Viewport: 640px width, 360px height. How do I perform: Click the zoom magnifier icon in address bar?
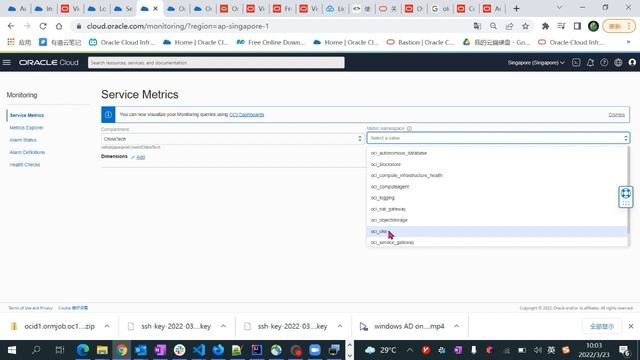[493, 26]
